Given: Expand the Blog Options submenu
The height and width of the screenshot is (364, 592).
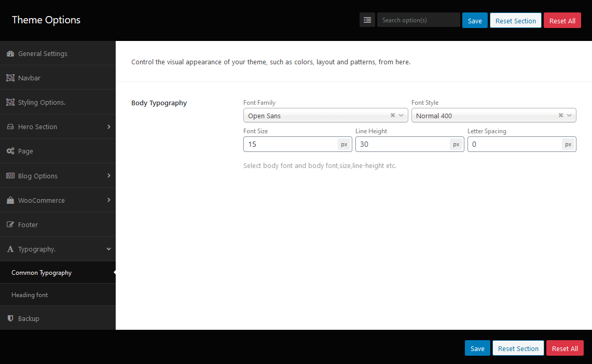Looking at the screenshot, I should tap(108, 176).
